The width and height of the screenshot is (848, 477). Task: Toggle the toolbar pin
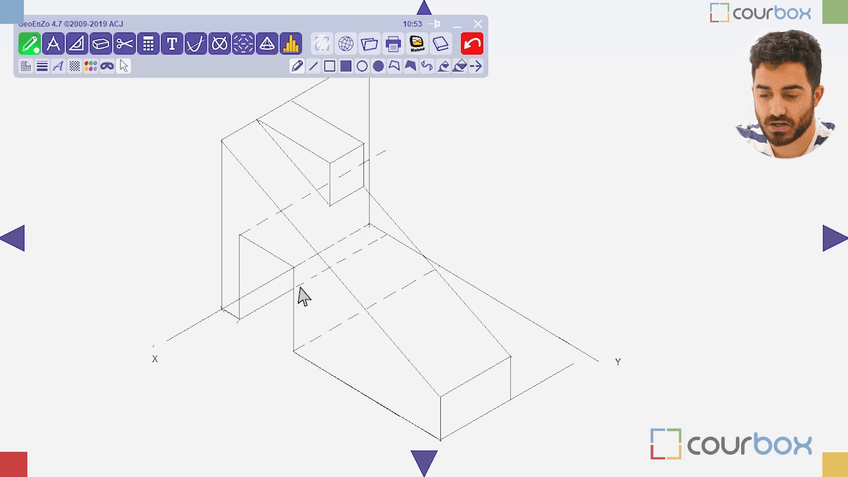coord(435,23)
